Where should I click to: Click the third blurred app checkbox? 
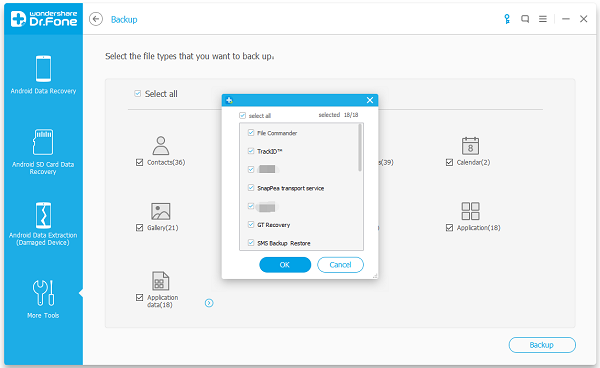click(x=251, y=169)
